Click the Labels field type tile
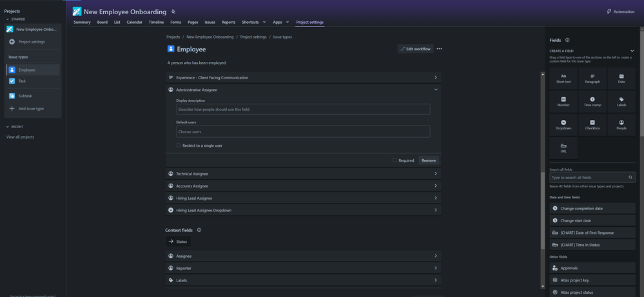 621,102
